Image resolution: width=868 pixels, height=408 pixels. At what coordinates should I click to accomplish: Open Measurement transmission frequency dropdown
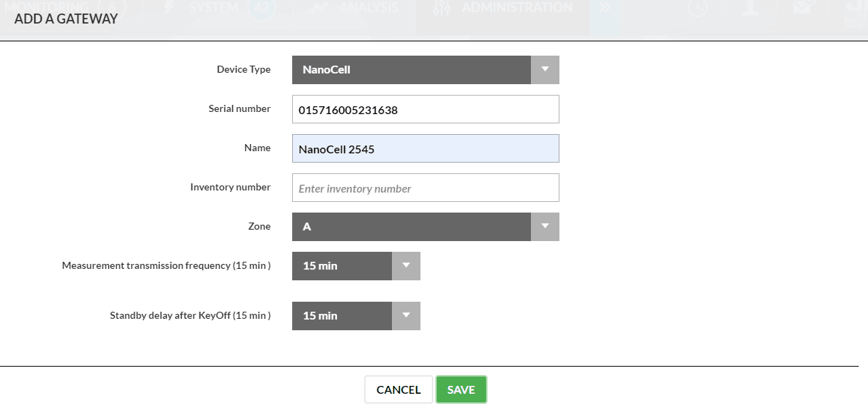(x=405, y=266)
